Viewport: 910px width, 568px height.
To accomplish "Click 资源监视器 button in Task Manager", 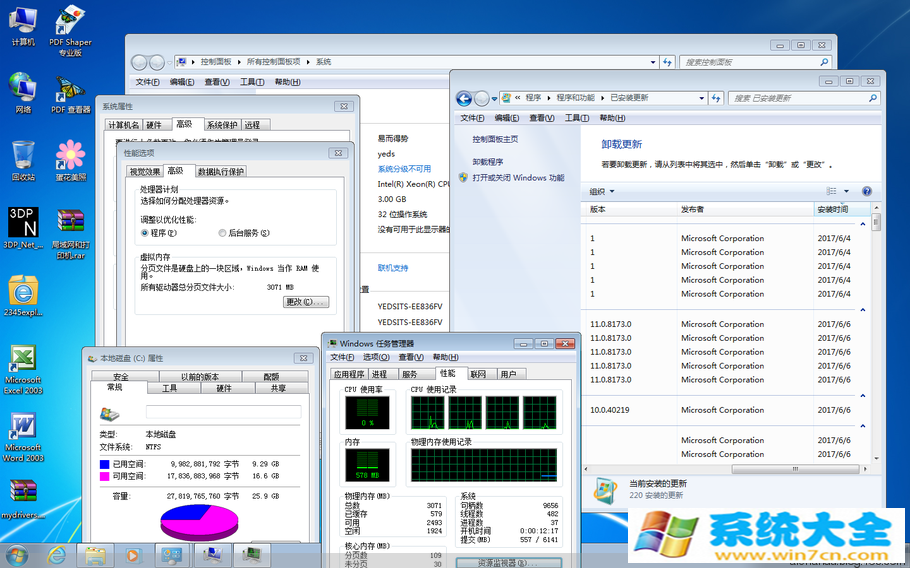I will pyautogui.click(x=508, y=563).
